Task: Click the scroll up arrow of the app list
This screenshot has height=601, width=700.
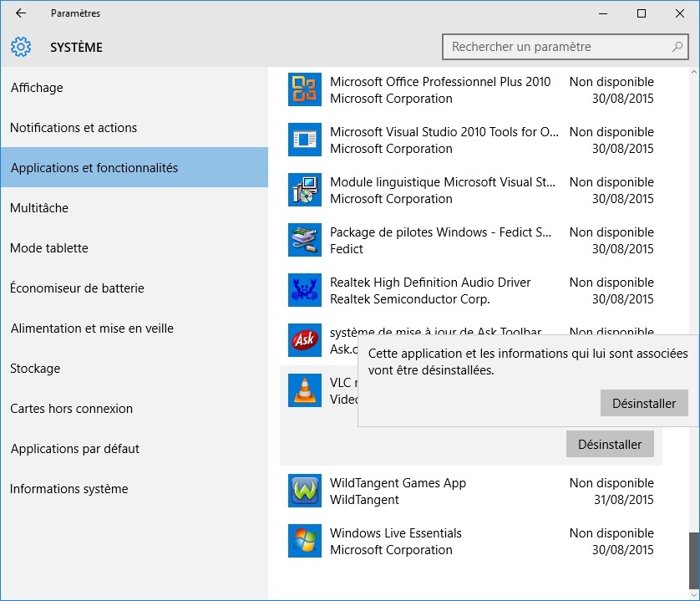Action: (x=694, y=72)
